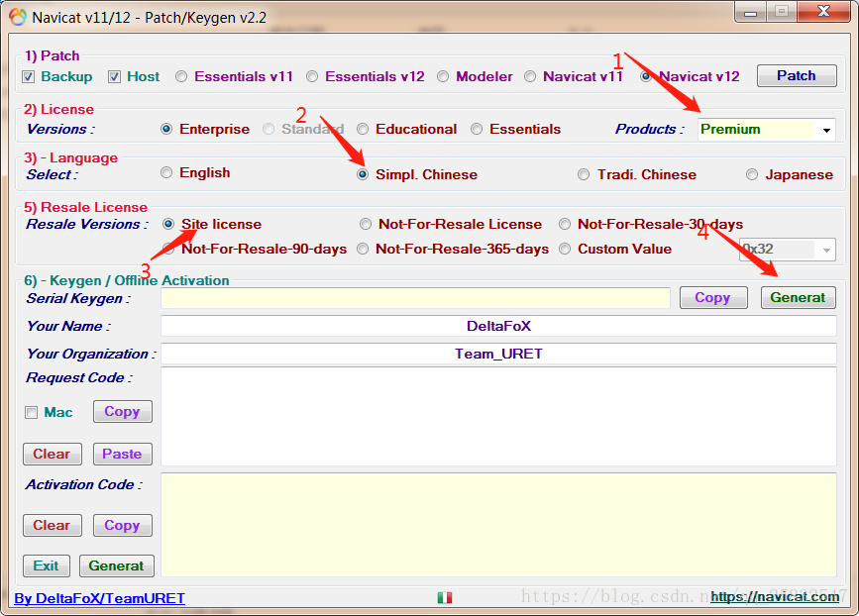Click the Italian flag icon at bottom
Viewport: 859px width, 616px height.
click(x=445, y=597)
